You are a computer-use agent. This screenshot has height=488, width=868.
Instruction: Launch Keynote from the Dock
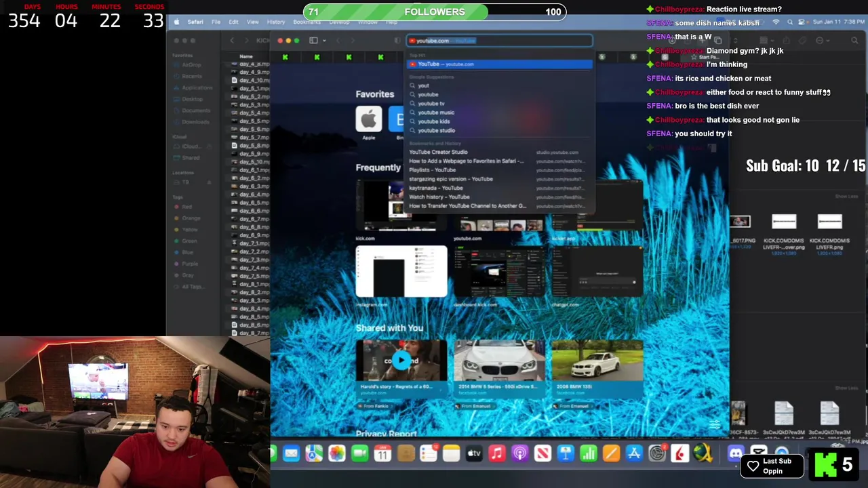[x=566, y=453]
